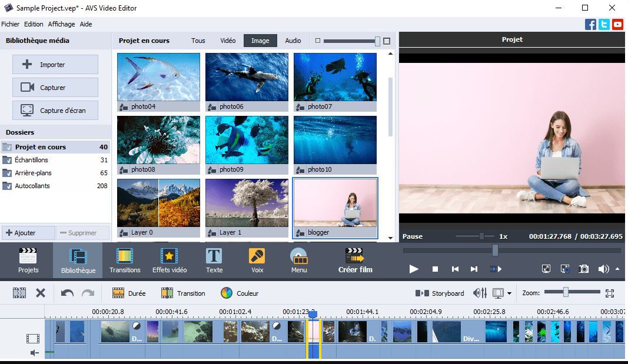Open the Transitions panel
Screen dimensions: 628x364
click(125, 261)
